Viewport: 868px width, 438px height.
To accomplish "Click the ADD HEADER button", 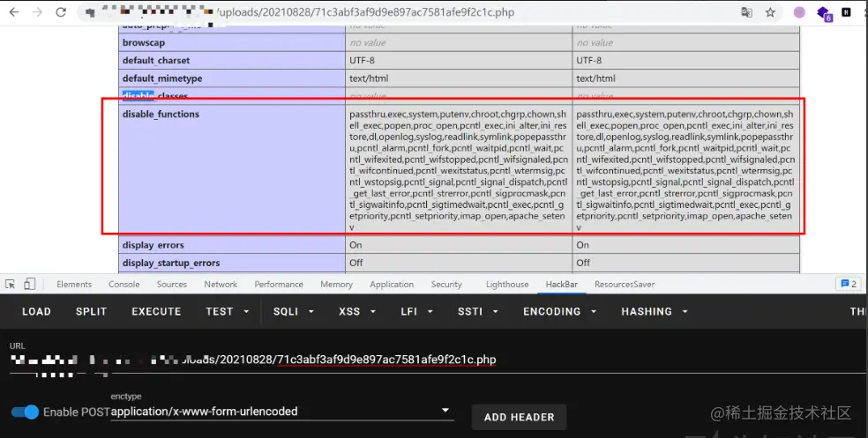I will tap(520, 418).
